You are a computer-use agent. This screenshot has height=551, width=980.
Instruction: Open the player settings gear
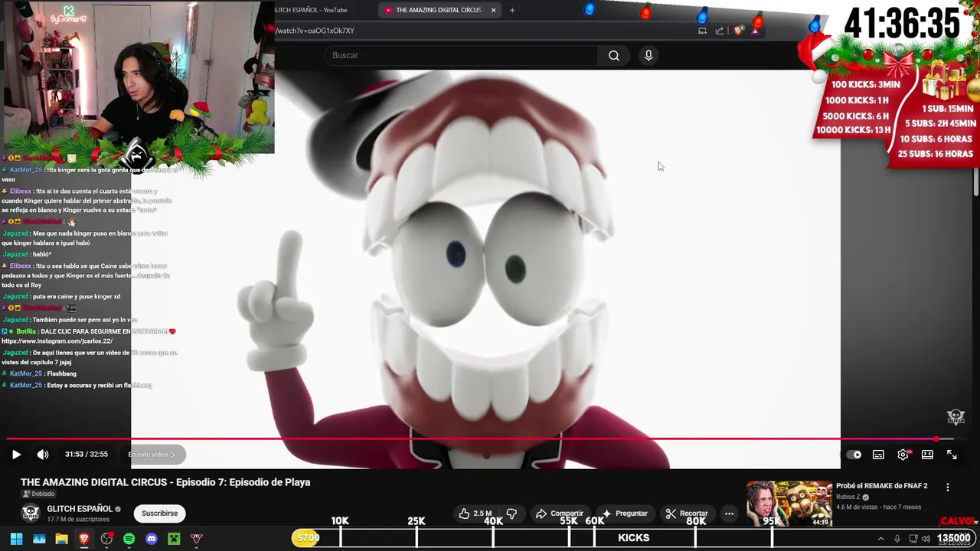(903, 455)
